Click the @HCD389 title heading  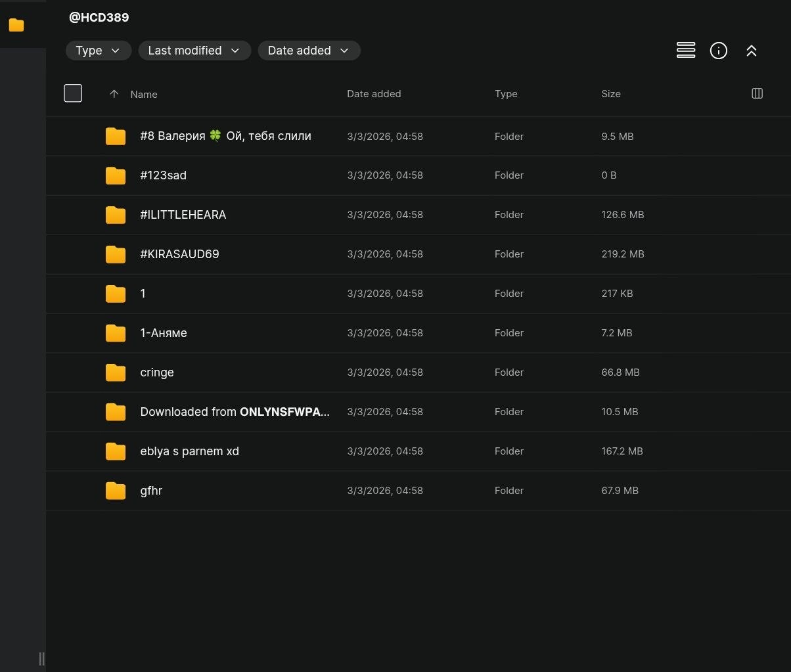coord(99,18)
